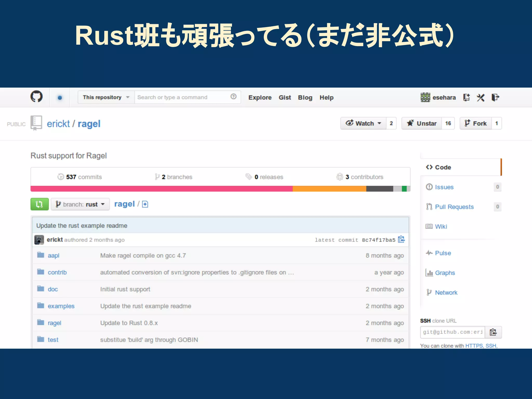
Task: Fork the repository with Fork button
Action: (476, 123)
